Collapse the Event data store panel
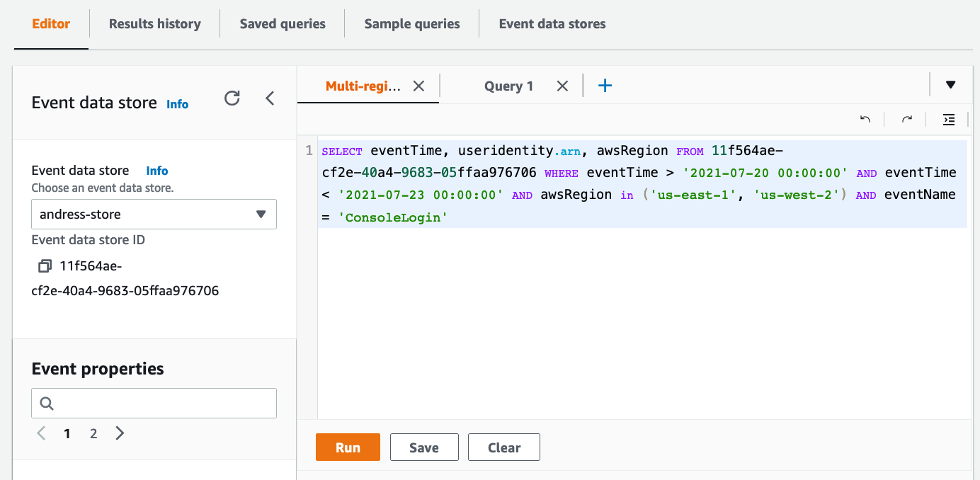This screenshot has width=980, height=480. tap(270, 99)
